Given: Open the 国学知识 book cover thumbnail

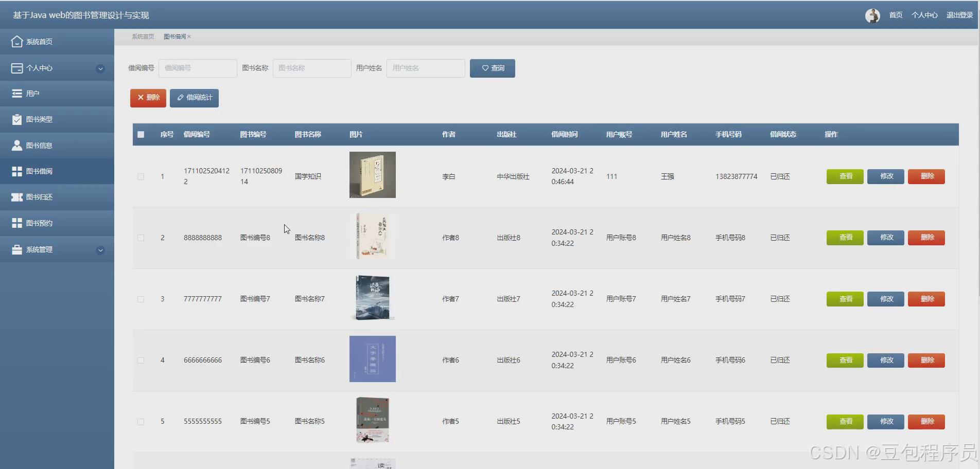Looking at the screenshot, I should (373, 175).
